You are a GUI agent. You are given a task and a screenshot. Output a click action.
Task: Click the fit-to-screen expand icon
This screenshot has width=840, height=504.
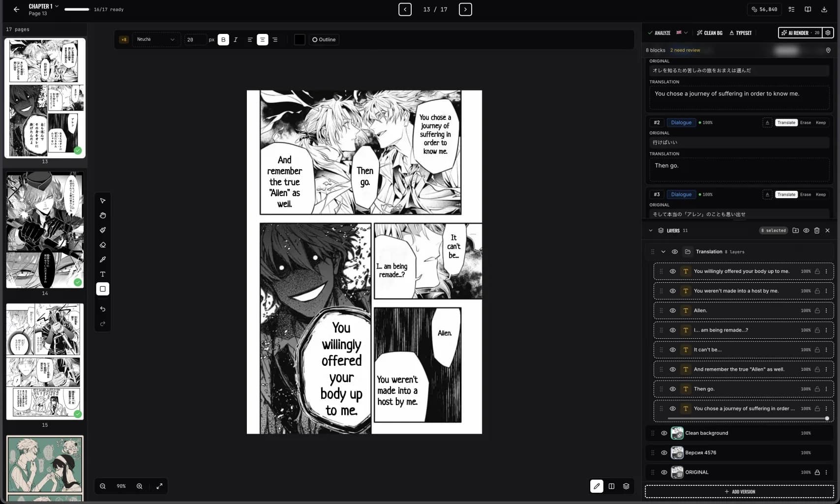[x=159, y=486]
